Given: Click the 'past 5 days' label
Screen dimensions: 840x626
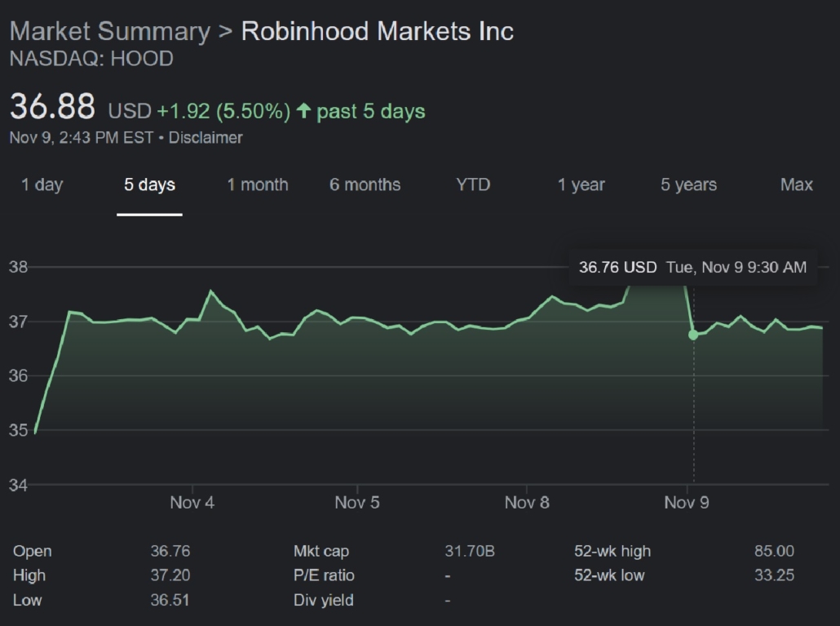Looking at the screenshot, I should pyautogui.click(x=371, y=112).
